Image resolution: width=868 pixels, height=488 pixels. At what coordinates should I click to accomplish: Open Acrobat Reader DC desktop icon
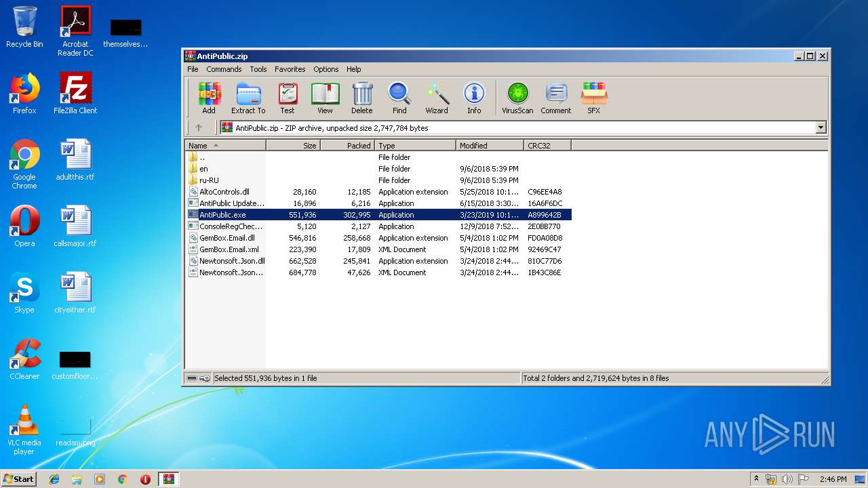coord(75,31)
